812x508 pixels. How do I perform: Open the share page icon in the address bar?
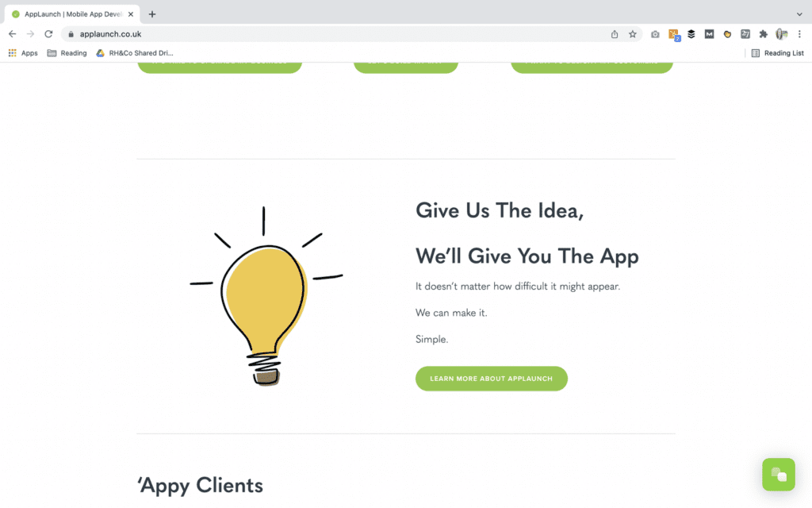(615, 34)
